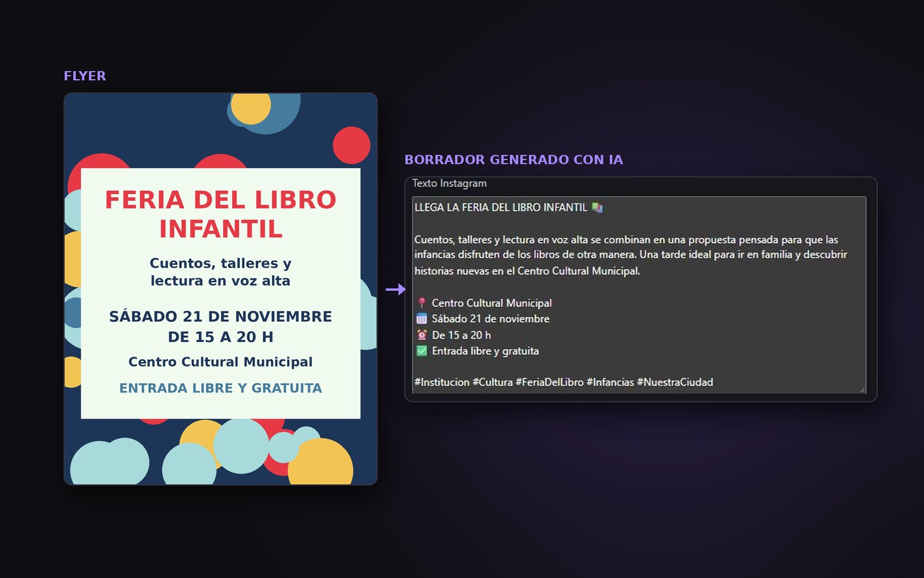Click the flyer title "FERIA DEL LIBRO INFANTIL"
Screen dimensions: 924x578
click(x=221, y=214)
